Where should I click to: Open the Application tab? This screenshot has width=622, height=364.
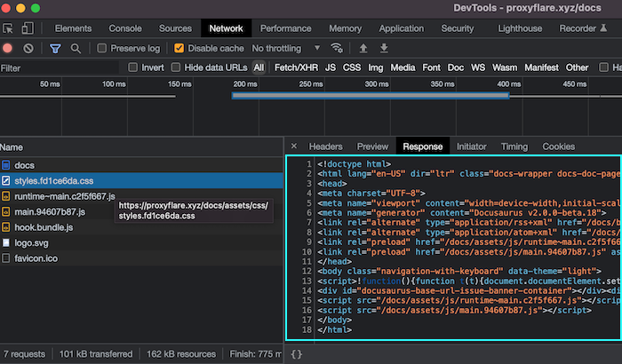(x=401, y=28)
